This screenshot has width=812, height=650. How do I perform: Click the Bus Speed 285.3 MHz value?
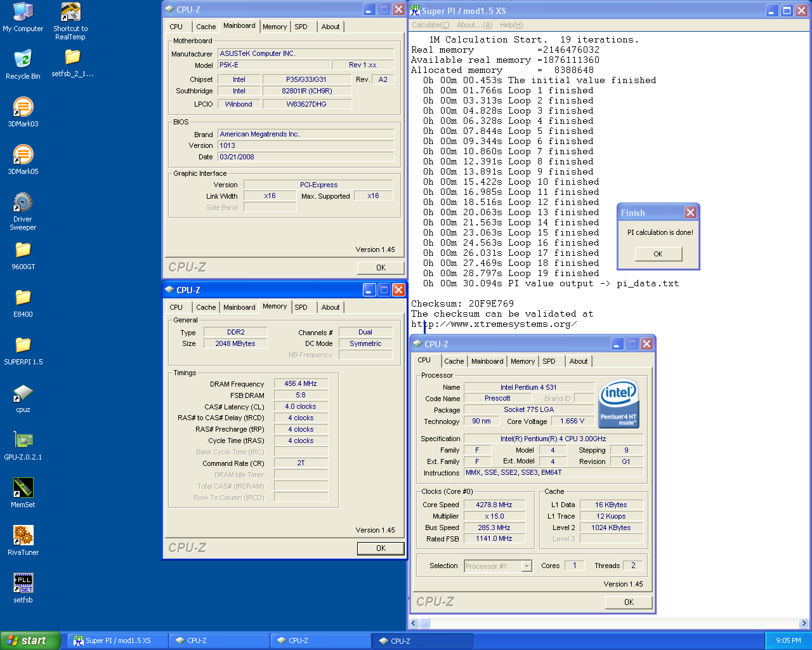click(x=494, y=527)
